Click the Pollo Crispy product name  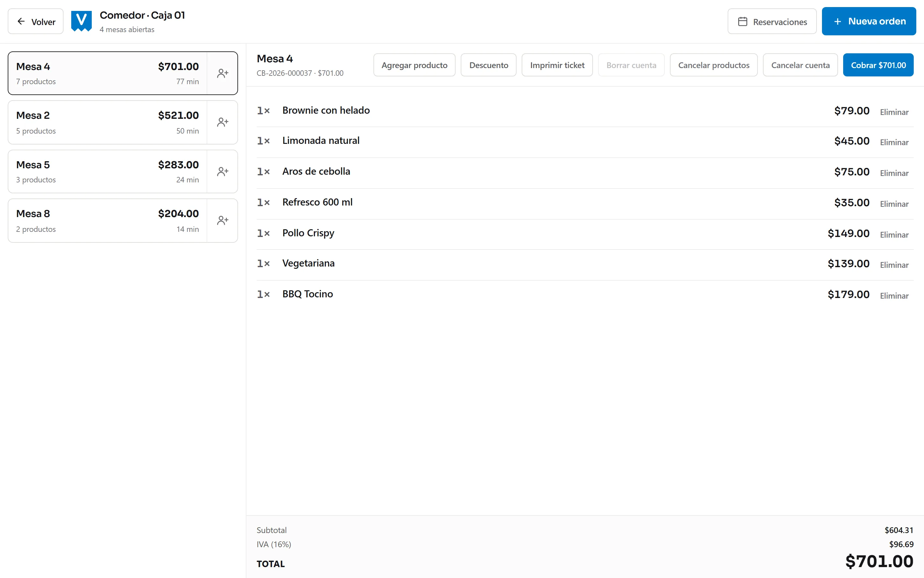[x=308, y=233]
